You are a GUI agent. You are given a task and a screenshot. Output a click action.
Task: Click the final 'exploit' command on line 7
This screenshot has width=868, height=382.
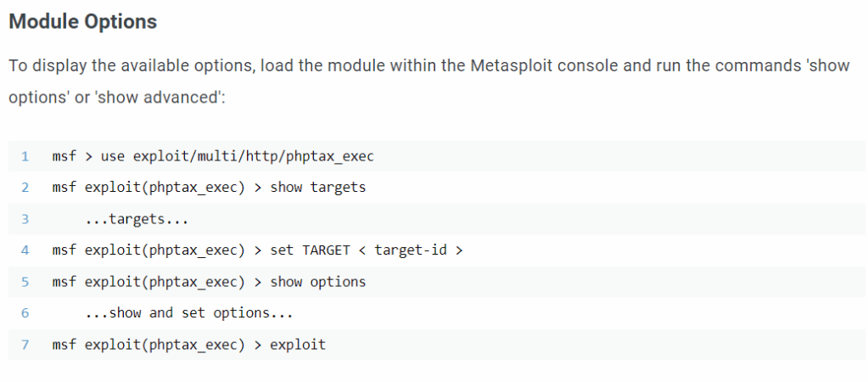(x=298, y=345)
